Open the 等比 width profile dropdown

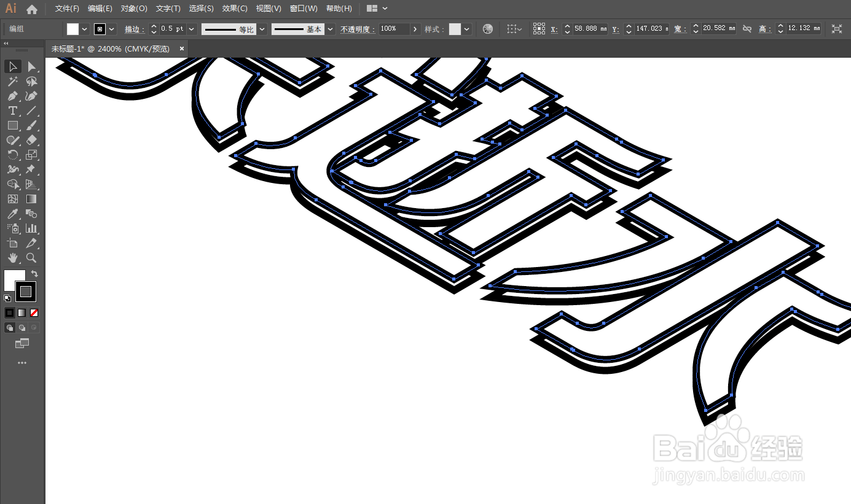(x=262, y=29)
